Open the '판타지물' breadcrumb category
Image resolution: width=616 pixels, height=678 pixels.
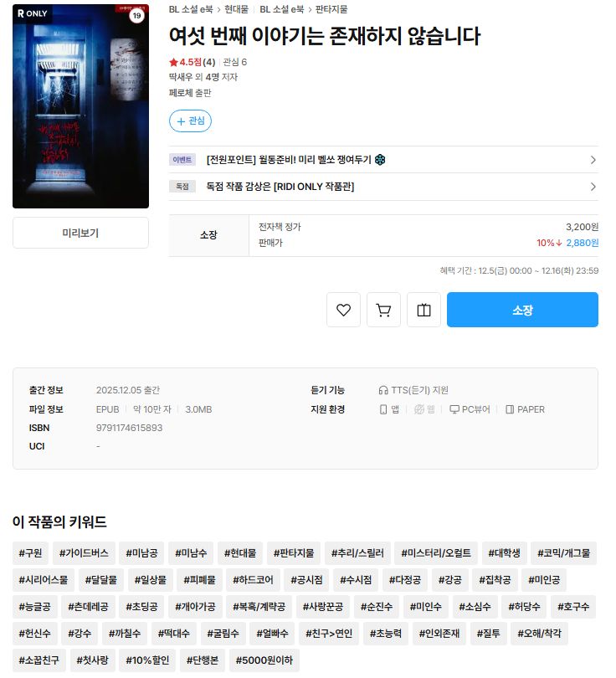coord(331,9)
